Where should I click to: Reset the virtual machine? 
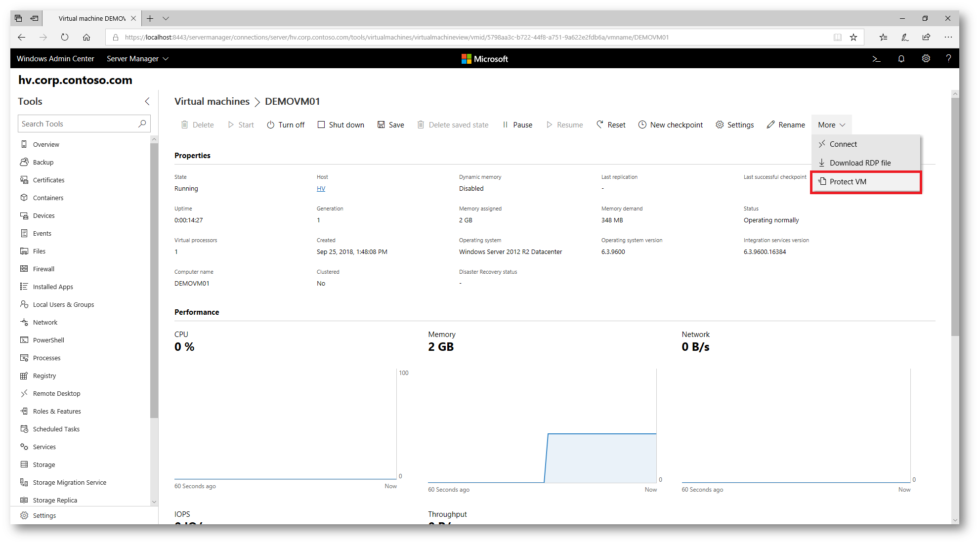pyautogui.click(x=611, y=125)
